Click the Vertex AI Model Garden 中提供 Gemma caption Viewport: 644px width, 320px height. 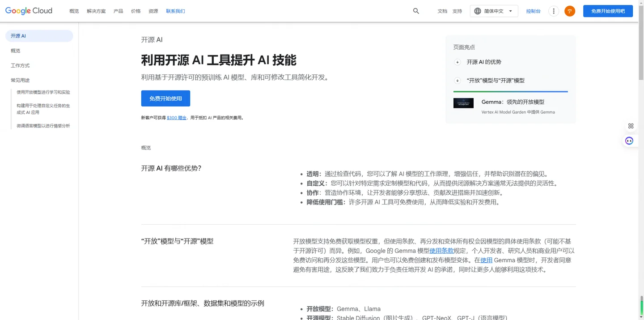pyautogui.click(x=518, y=112)
